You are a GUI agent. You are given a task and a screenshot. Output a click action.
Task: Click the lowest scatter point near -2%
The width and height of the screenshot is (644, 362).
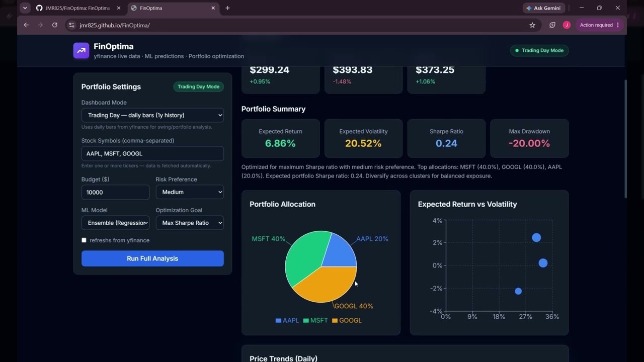point(518,291)
